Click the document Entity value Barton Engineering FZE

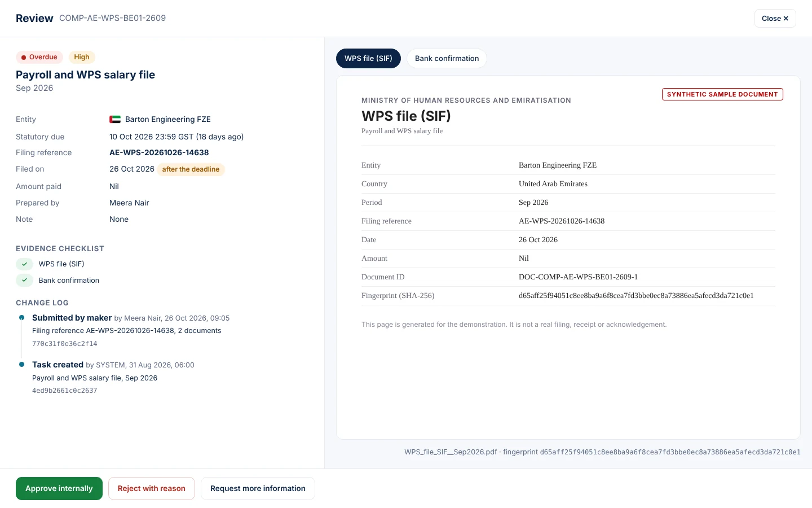click(558, 165)
